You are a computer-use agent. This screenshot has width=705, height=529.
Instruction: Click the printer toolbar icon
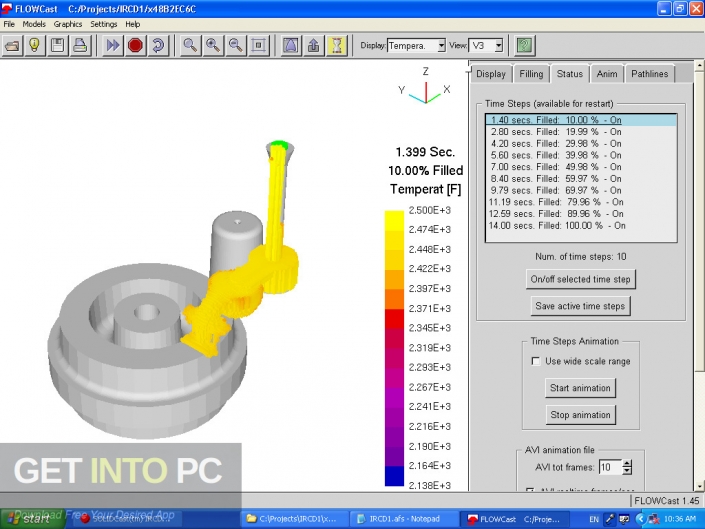coord(80,46)
